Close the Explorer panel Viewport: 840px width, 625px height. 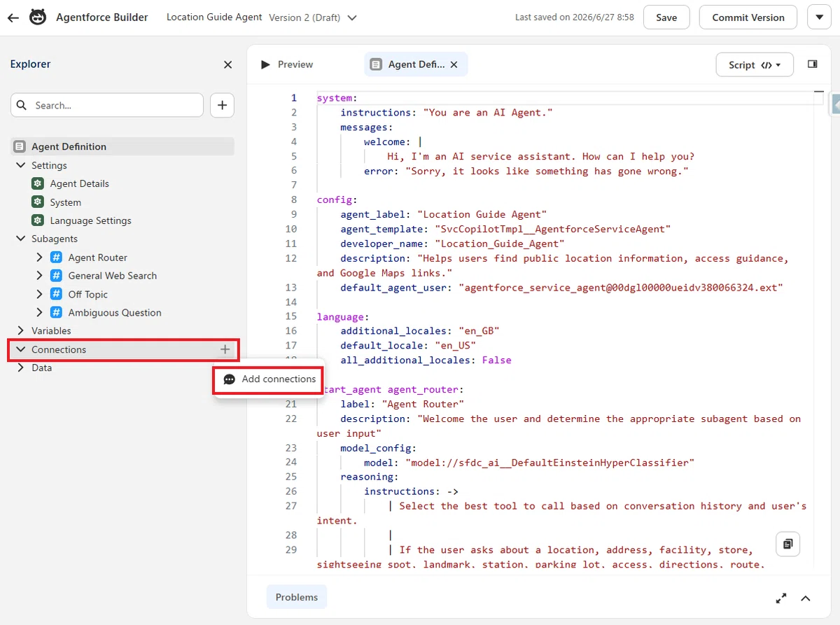tap(227, 64)
